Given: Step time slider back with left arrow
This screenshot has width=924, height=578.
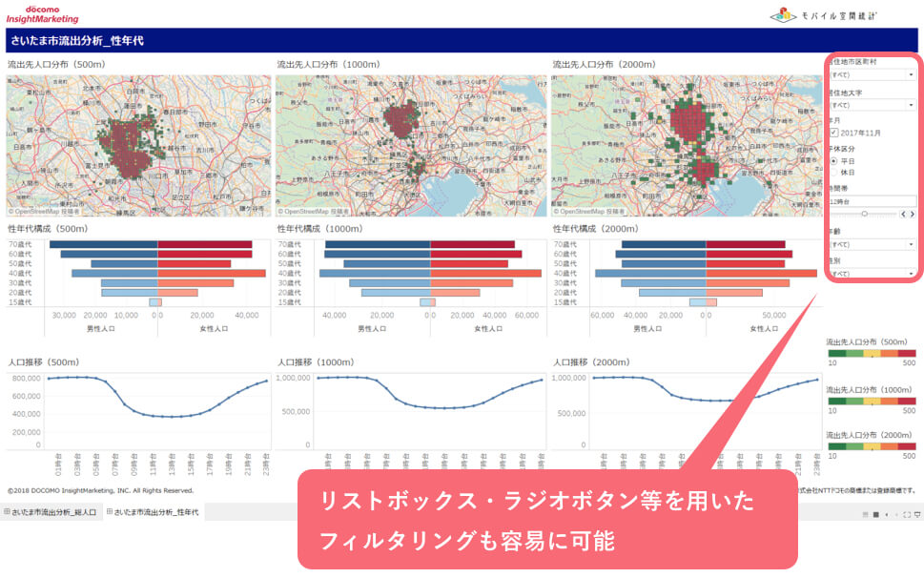Looking at the screenshot, I should 903,215.
